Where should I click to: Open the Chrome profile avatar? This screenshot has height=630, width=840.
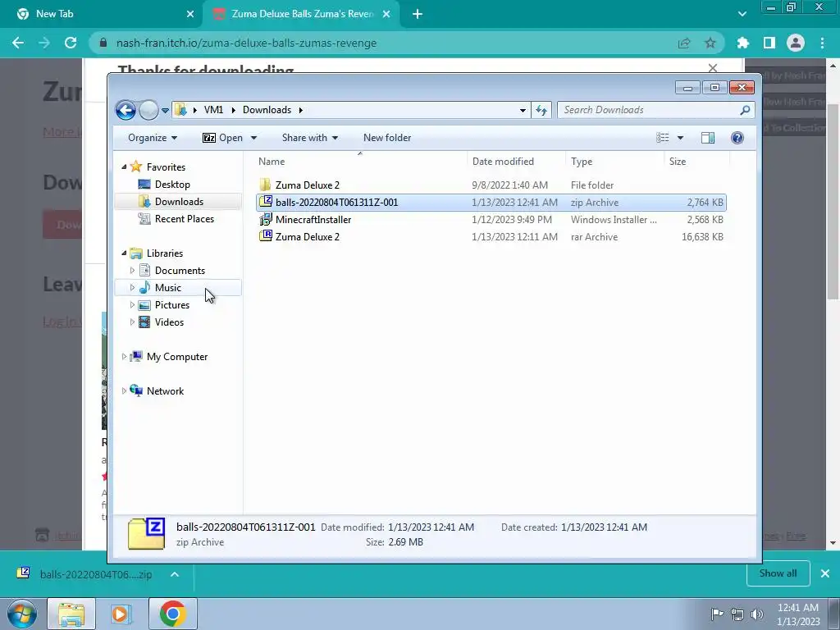pyautogui.click(x=796, y=43)
